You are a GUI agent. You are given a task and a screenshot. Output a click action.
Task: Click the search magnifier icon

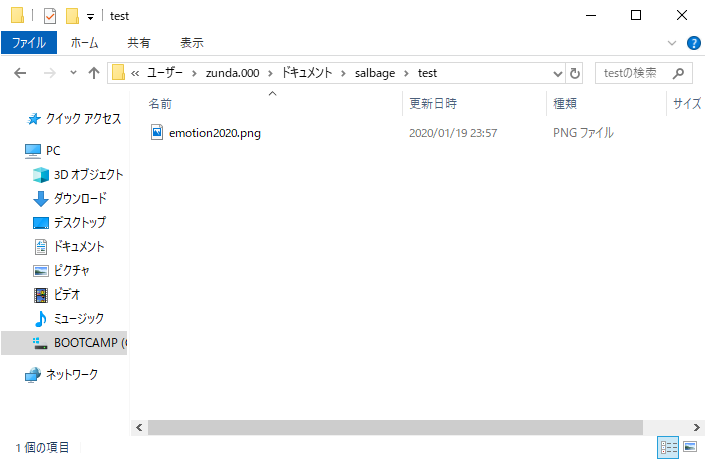pos(678,73)
